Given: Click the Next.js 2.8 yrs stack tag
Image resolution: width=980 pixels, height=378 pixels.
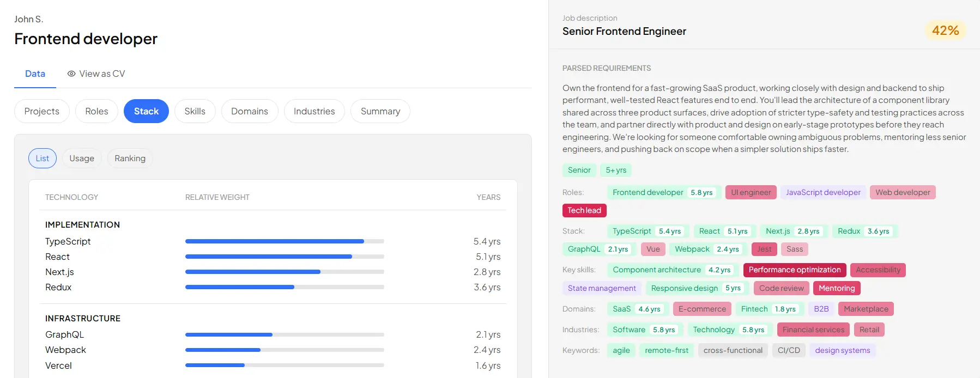Looking at the screenshot, I should pos(794,231).
